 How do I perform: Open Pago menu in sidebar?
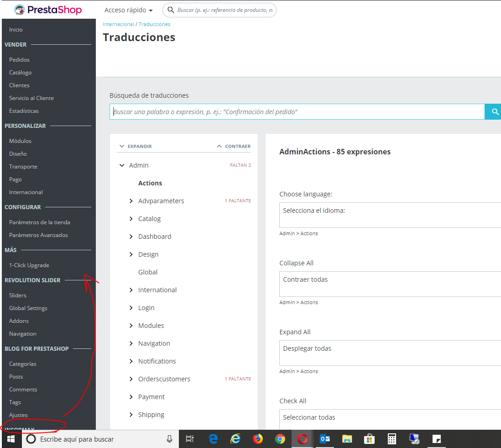(16, 179)
